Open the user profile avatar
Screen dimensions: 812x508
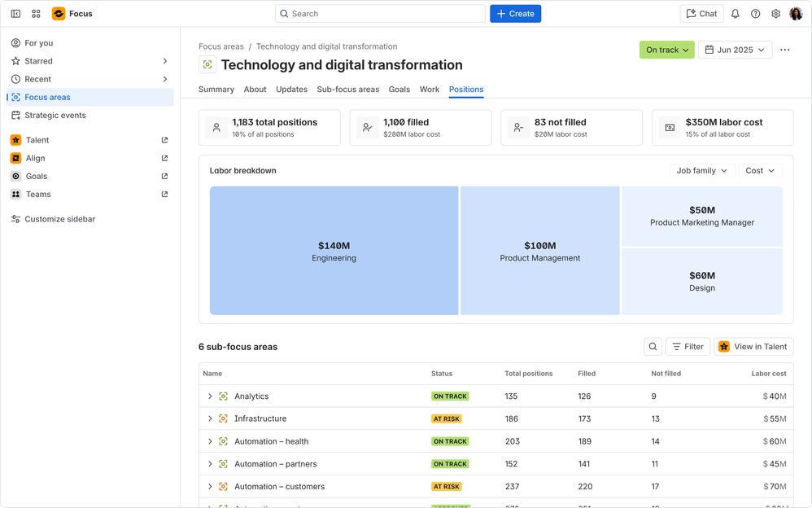coord(796,14)
